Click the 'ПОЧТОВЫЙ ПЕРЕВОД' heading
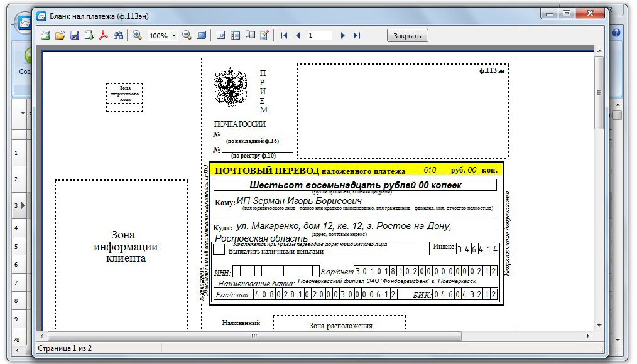The width and height of the screenshot is (637, 364). (267, 171)
